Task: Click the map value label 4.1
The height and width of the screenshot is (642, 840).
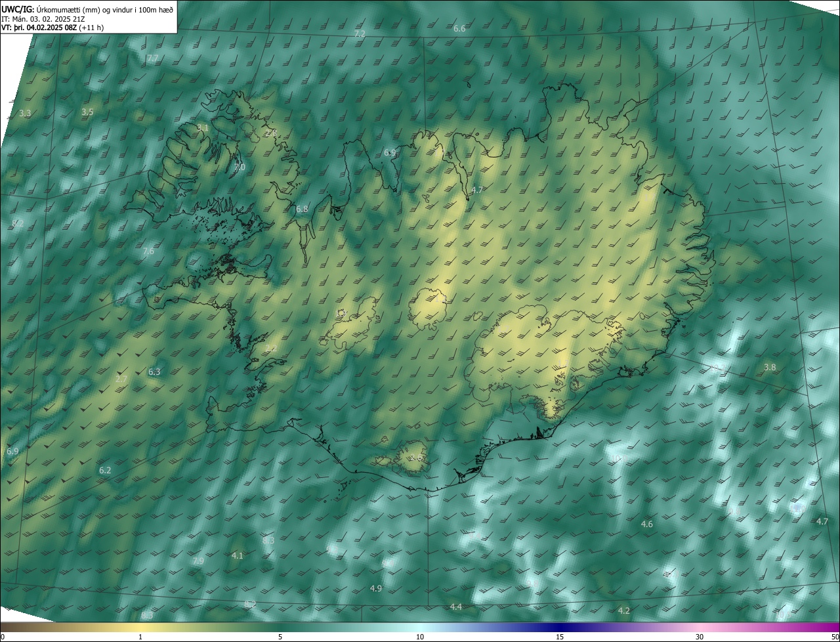Action: (238, 556)
